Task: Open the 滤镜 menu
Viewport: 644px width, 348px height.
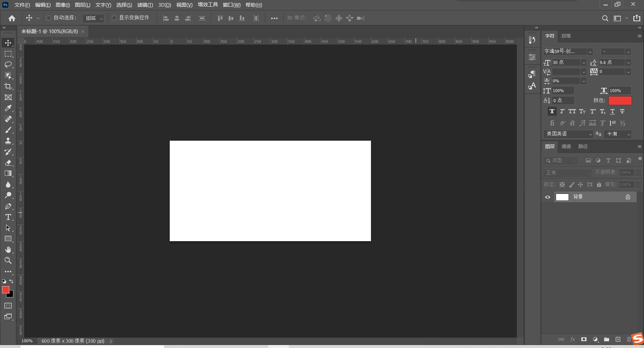Action: 145,5
